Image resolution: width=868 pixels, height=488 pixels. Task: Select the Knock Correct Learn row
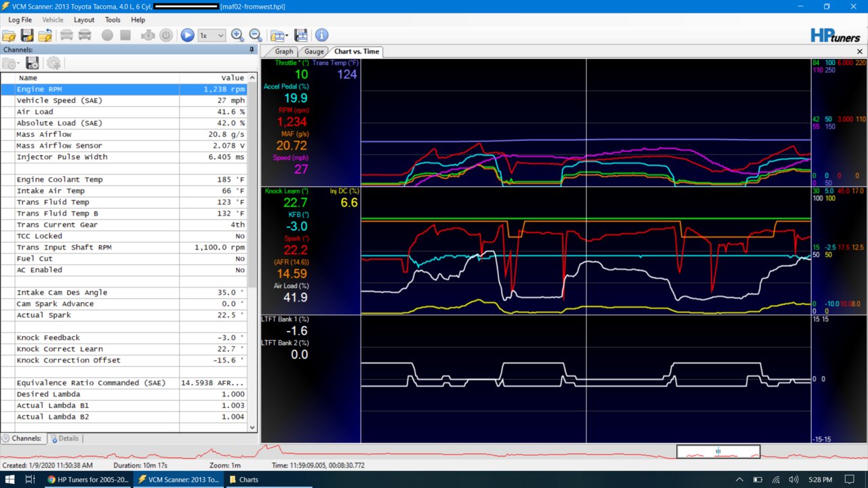click(x=124, y=349)
